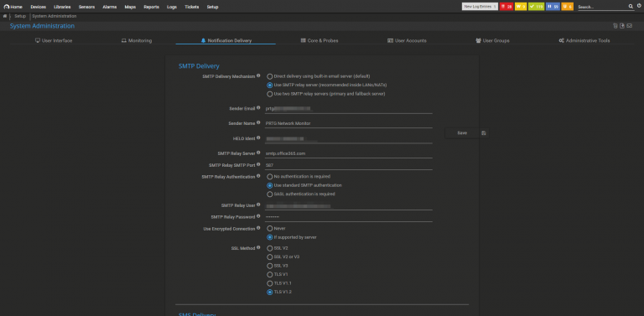This screenshot has height=316, width=644.
Task: Switch to the User Groups tab
Action: click(492, 40)
